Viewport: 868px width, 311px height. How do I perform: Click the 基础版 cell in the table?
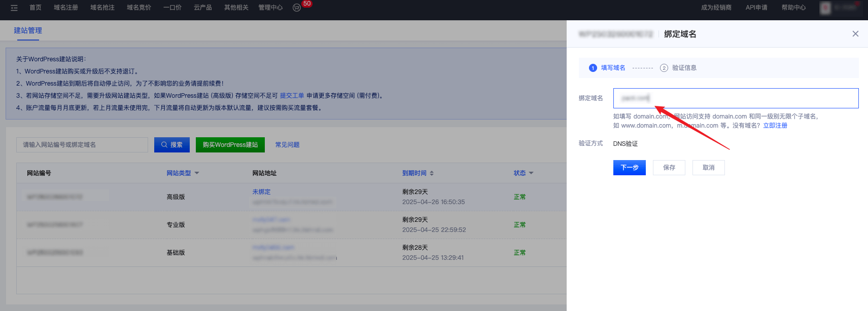[x=176, y=253]
